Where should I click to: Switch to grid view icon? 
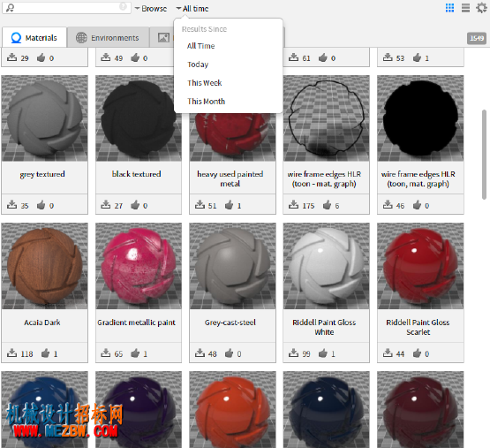(x=449, y=8)
